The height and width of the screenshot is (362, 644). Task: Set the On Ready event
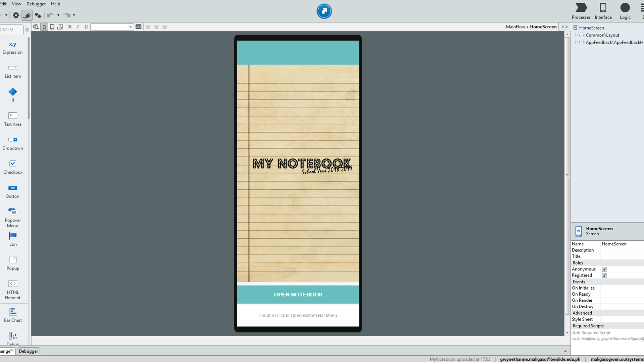pos(622,294)
